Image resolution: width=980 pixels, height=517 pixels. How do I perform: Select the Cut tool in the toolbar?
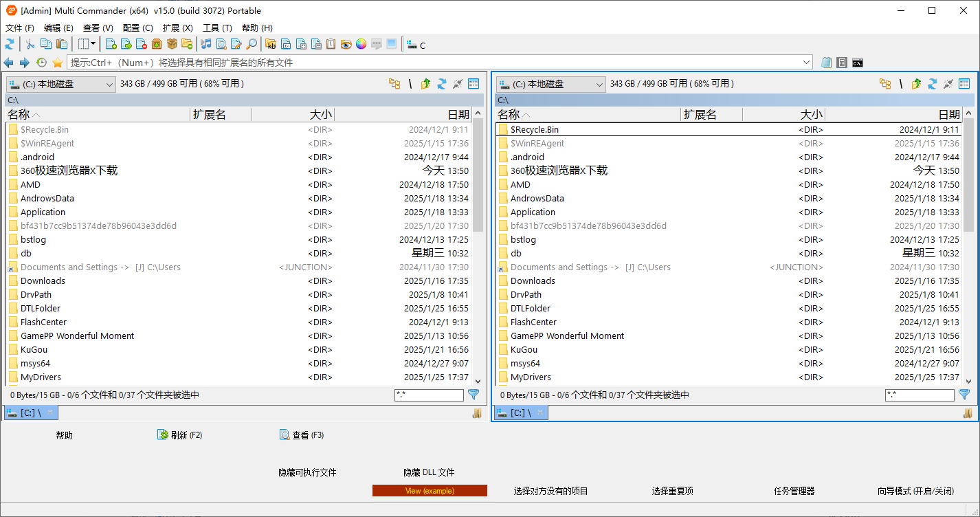[x=30, y=43]
